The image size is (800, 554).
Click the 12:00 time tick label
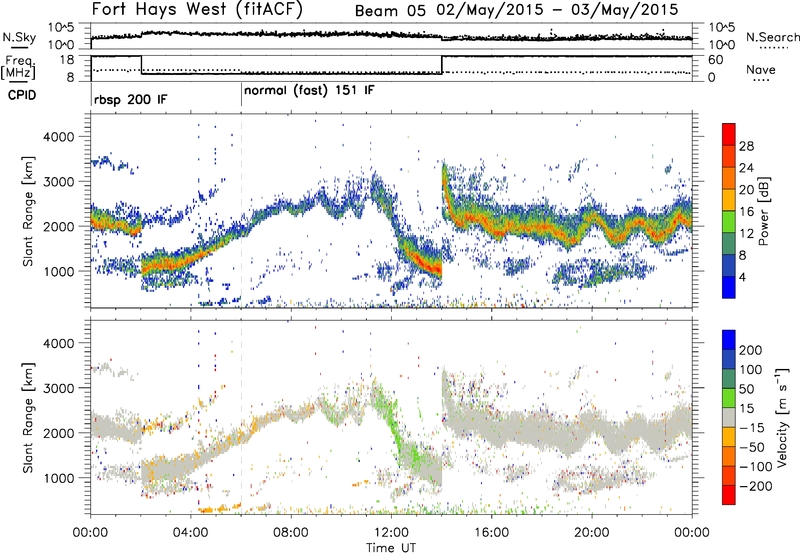click(x=391, y=533)
